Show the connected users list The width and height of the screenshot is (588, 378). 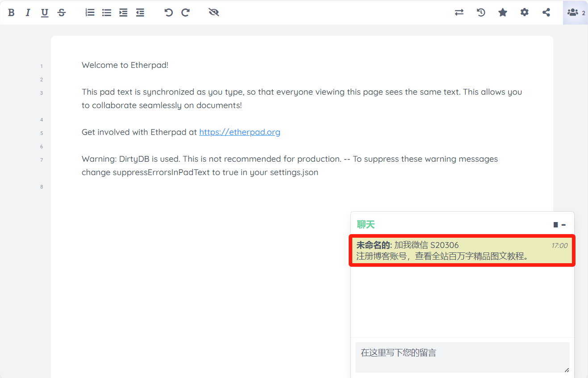(575, 13)
